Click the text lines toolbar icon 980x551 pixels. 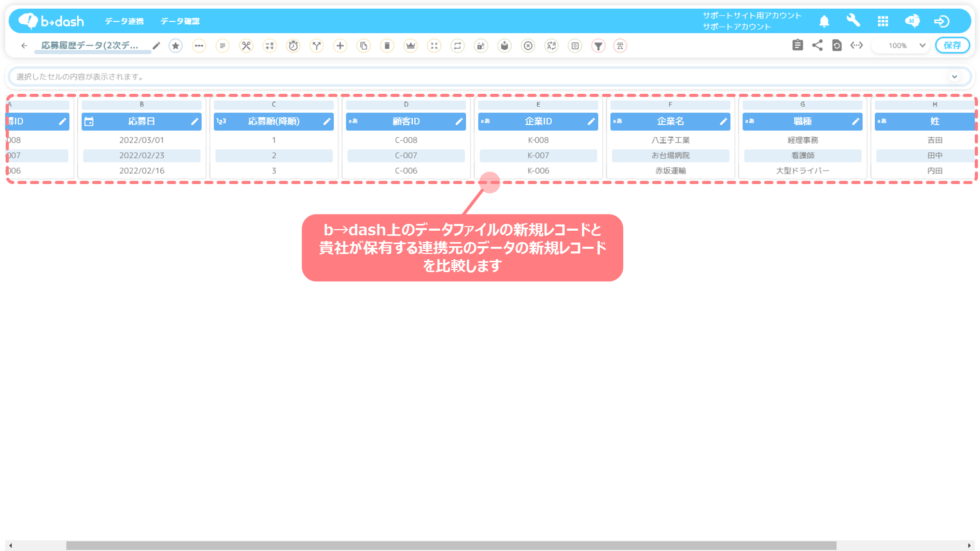pos(222,46)
